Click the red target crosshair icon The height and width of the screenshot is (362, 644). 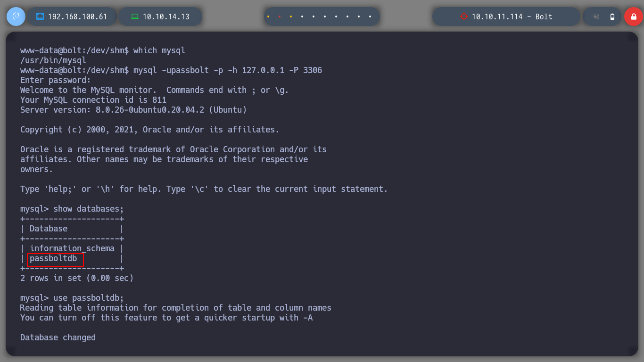tap(463, 16)
